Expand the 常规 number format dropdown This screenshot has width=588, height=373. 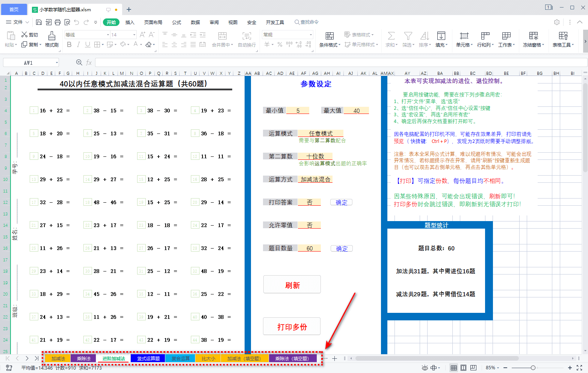pos(310,34)
